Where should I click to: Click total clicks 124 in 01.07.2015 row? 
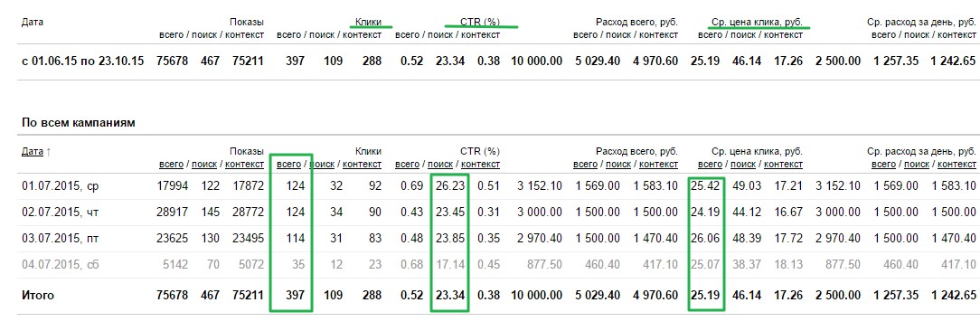tap(296, 186)
